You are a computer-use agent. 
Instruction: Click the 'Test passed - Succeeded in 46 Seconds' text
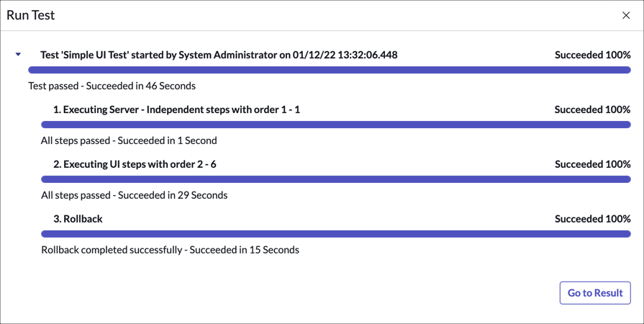(x=112, y=86)
